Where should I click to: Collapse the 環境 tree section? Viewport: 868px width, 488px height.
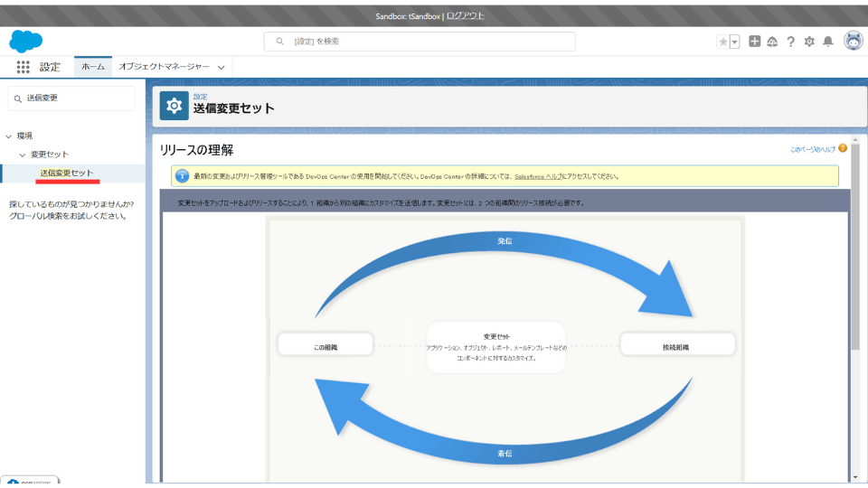coord(9,136)
